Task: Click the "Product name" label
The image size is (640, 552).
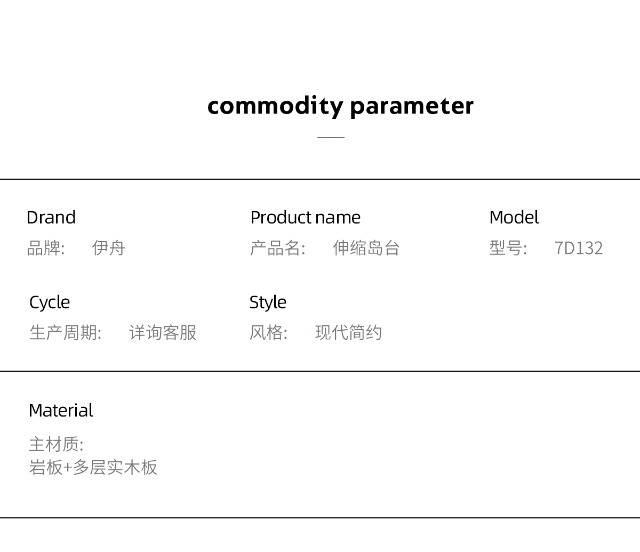Action: [x=305, y=217]
